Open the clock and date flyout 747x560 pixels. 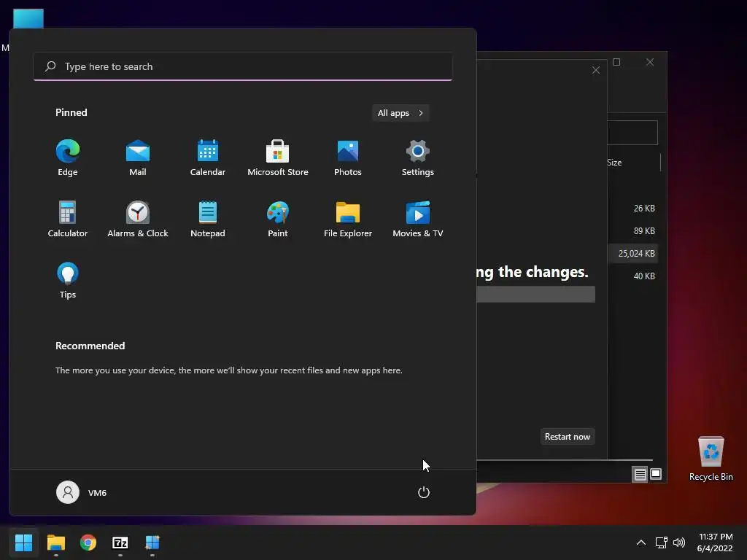(x=715, y=542)
